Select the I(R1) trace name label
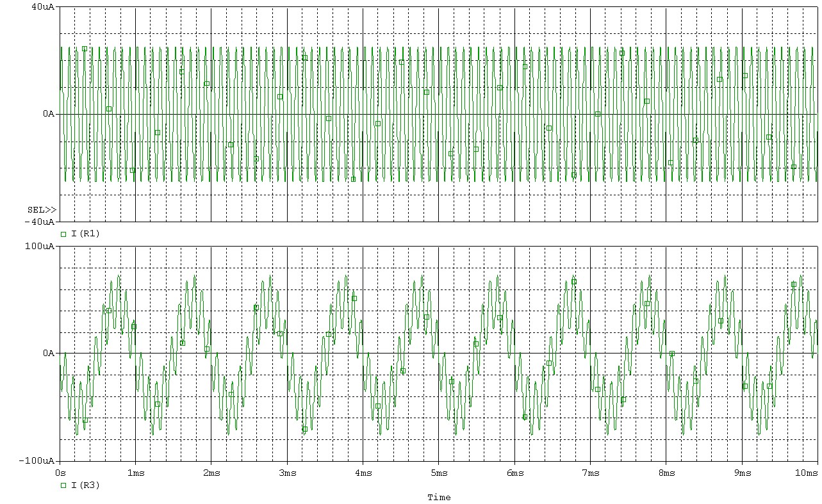 click(85, 234)
